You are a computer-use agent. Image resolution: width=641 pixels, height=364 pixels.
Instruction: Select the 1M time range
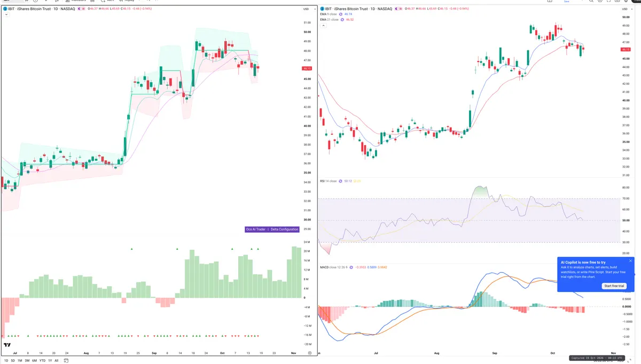tap(20, 360)
